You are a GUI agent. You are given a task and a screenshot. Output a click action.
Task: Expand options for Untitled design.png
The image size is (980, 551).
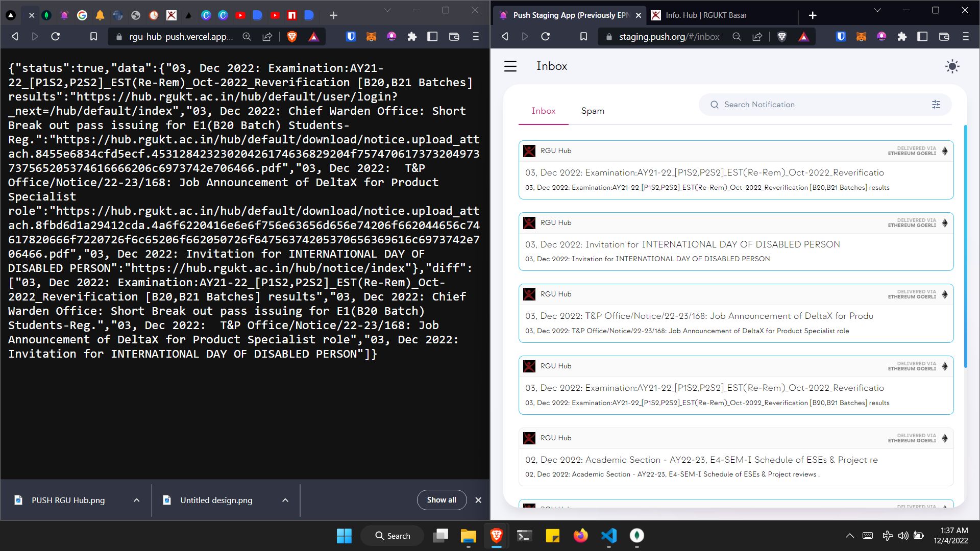(285, 500)
